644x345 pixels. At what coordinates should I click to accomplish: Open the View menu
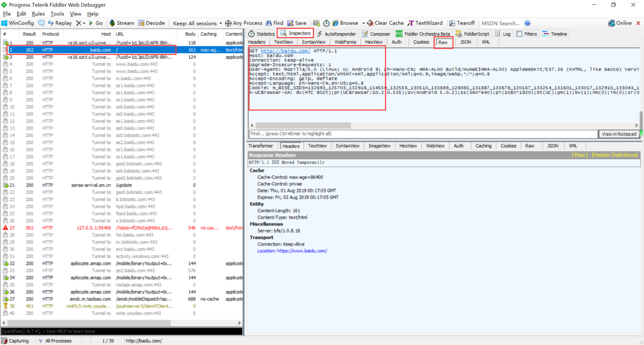point(75,14)
